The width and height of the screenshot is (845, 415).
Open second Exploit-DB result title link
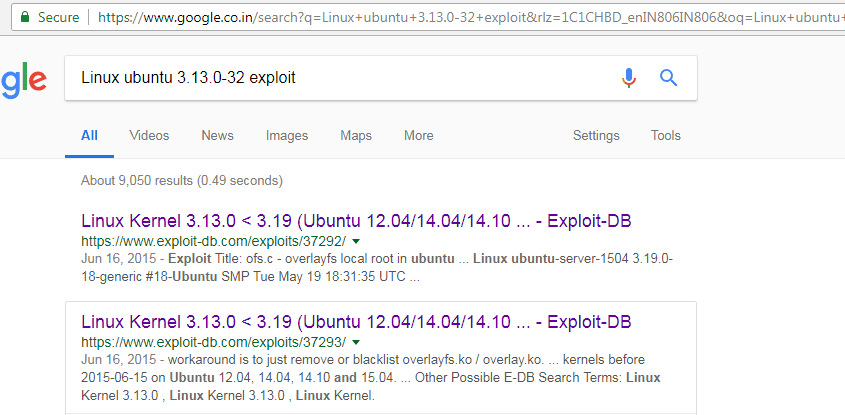355,322
